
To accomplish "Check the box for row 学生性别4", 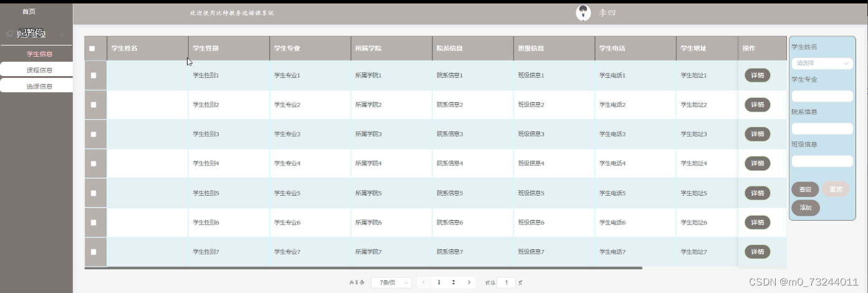I will 93,163.
